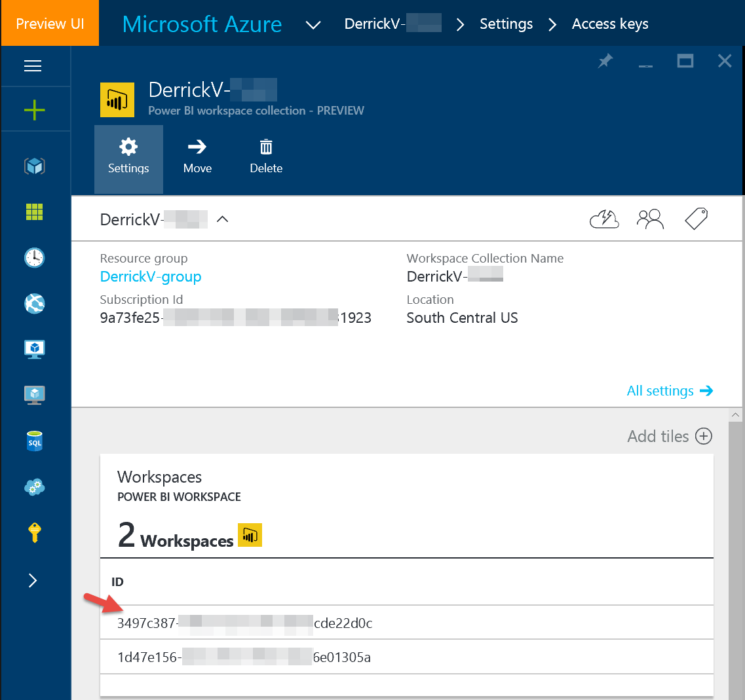Select the Cloud services gear icon
The width and height of the screenshot is (745, 700).
(34, 487)
